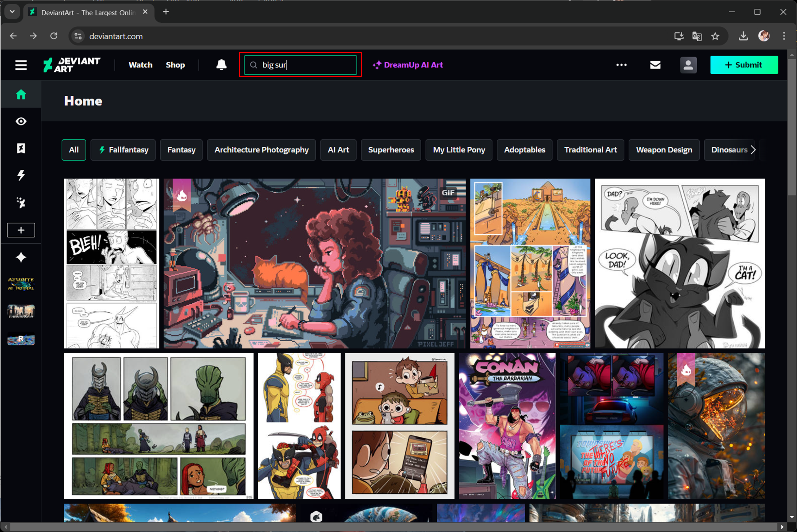Click the Home icon in sidebar

pos(21,94)
